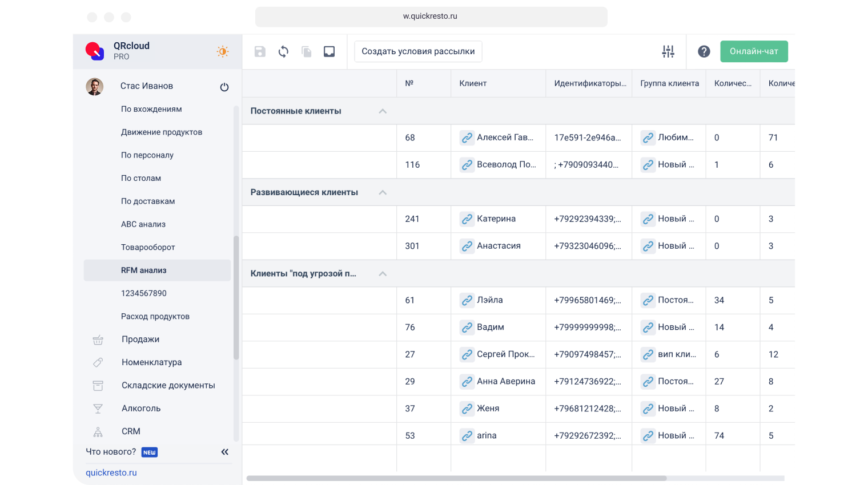Open the 1234567890 menu item

pyautogui.click(x=144, y=293)
